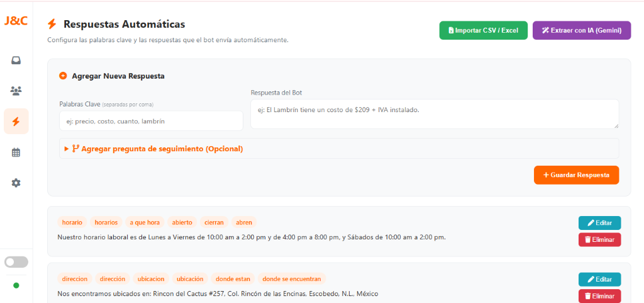Click the 'abierto' keyword tag

click(182, 222)
